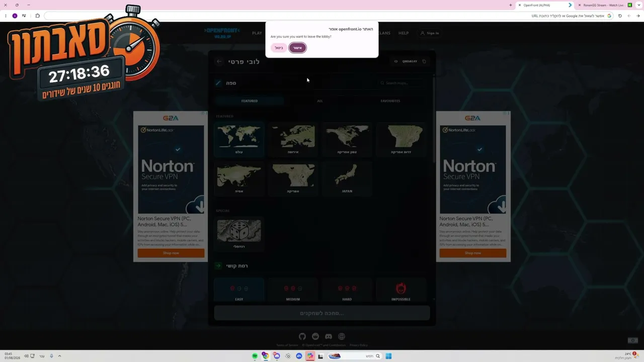Open the PLAY menu item
The image size is (644, 362).
pyautogui.click(x=257, y=33)
